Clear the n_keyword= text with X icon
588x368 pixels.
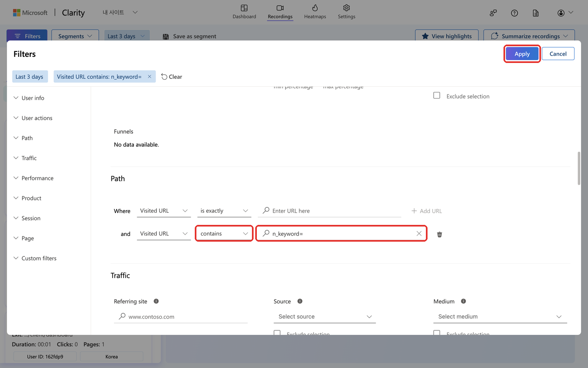click(x=419, y=233)
